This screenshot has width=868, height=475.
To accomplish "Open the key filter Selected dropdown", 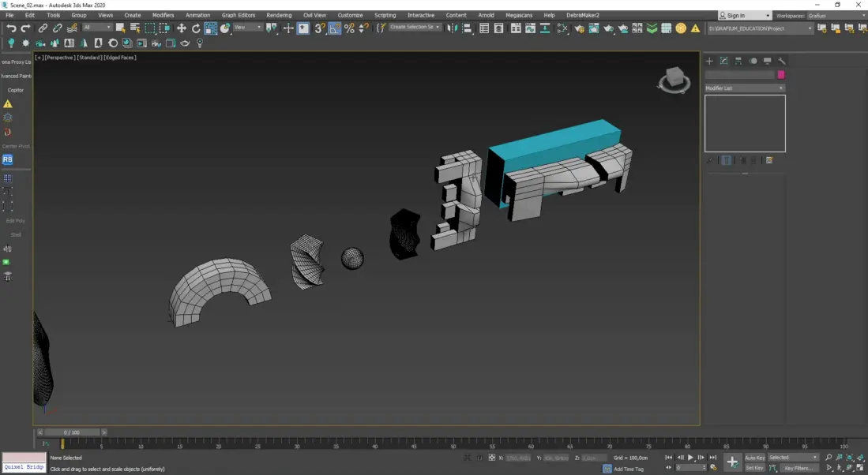I will [x=793, y=458].
